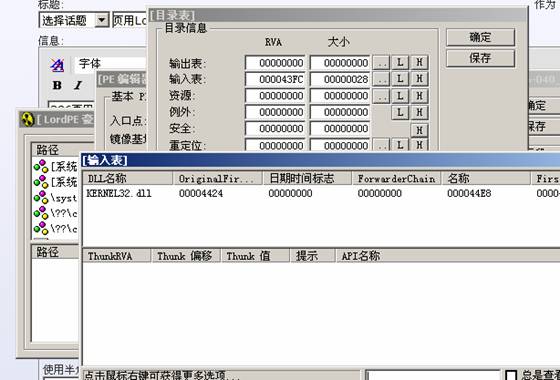Click the 例外 size field

[x=340, y=112]
